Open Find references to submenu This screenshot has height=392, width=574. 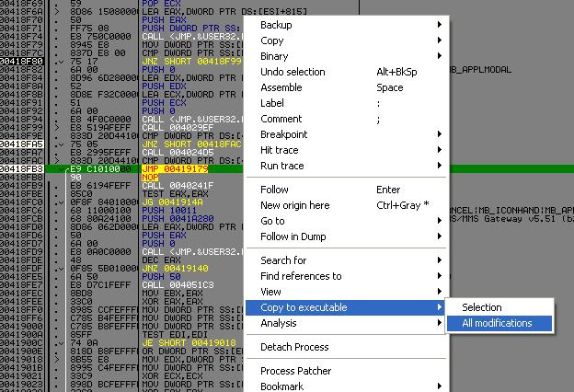(x=346, y=276)
